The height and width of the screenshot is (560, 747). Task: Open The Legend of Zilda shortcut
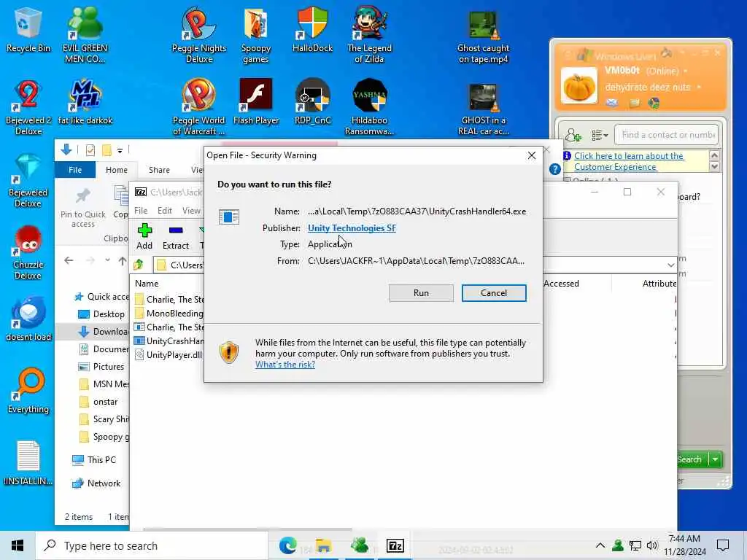click(x=369, y=34)
